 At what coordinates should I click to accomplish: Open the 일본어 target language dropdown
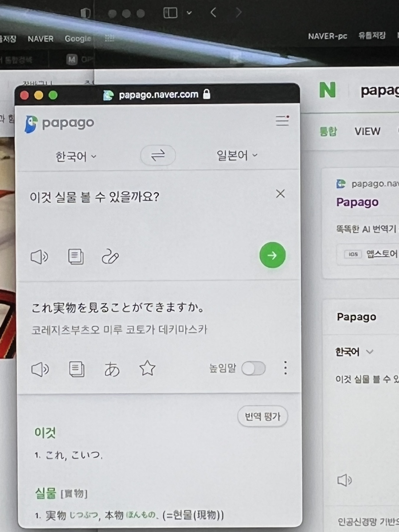point(237,156)
